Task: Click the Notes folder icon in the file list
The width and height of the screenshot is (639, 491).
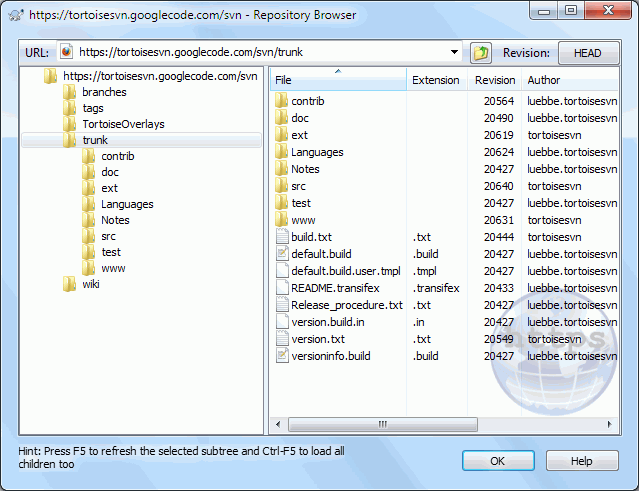Action: 282,169
